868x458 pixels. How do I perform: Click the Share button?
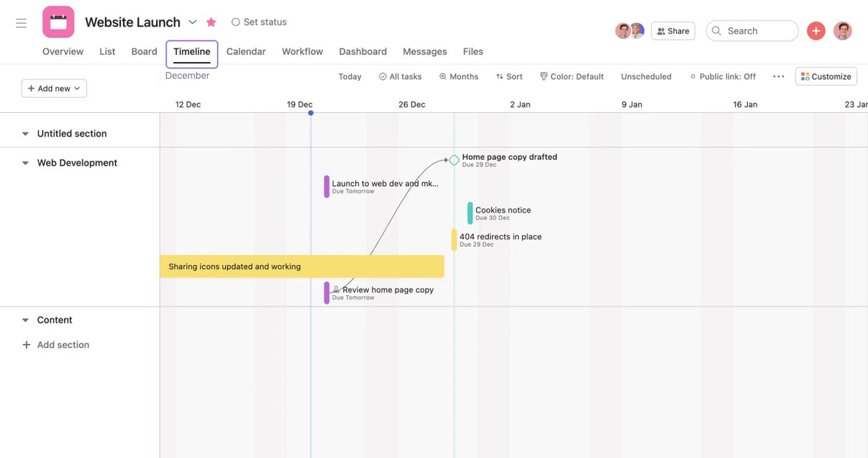click(673, 31)
